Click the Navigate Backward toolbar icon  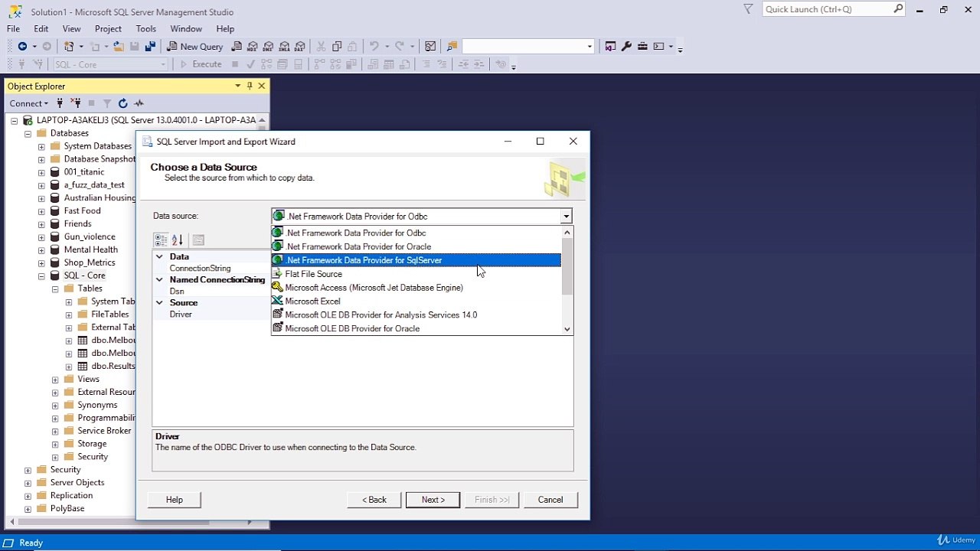point(22,47)
